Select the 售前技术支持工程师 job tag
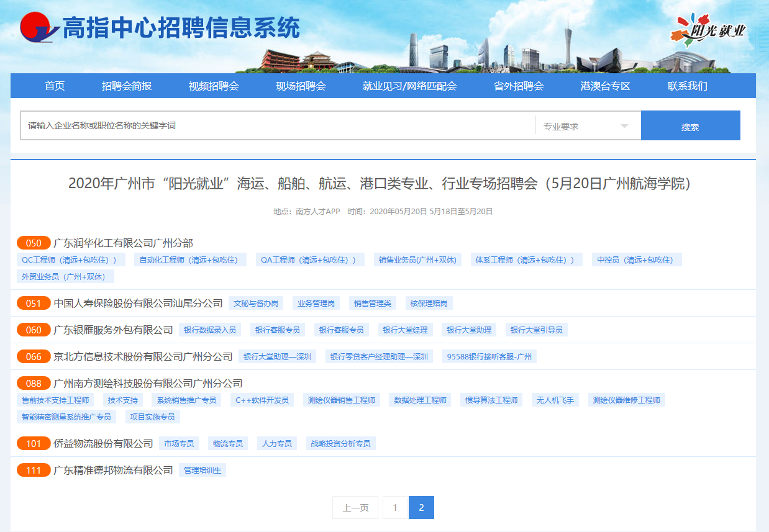Image resolution: width=769 pixels, height=532 pixels. 55,400
